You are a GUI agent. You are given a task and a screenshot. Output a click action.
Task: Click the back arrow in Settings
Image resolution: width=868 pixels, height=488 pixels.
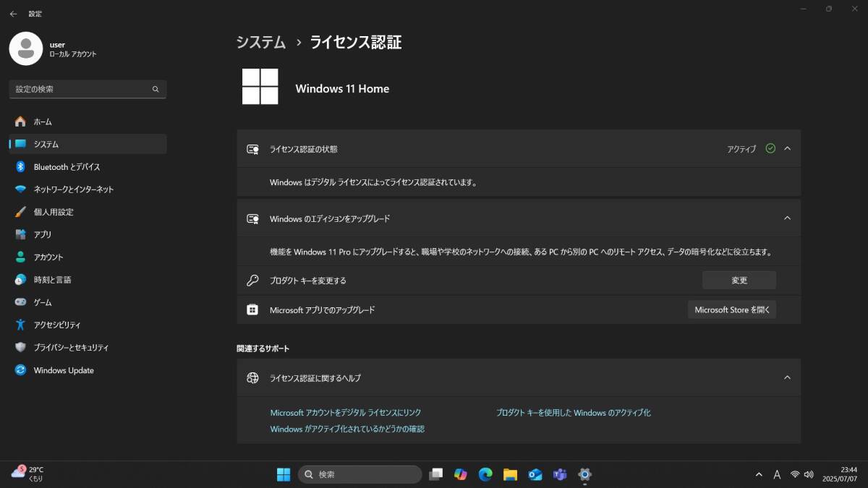(x=13, y=14)
